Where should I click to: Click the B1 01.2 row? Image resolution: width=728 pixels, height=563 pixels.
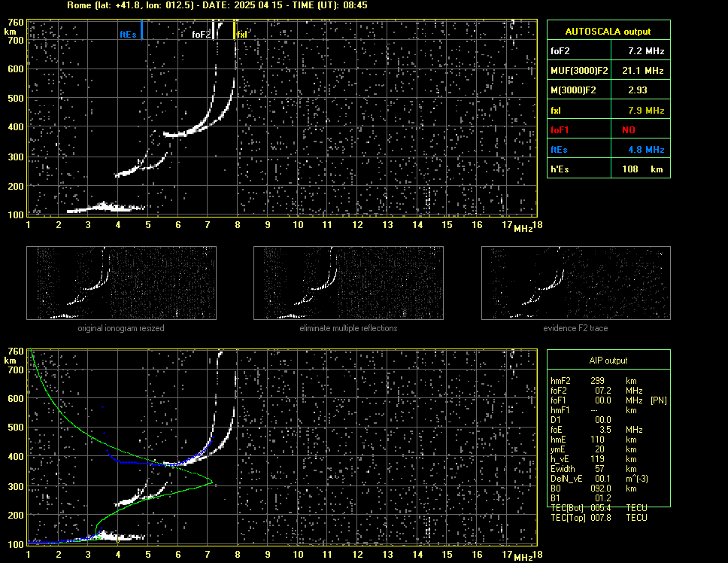[581, 498]
